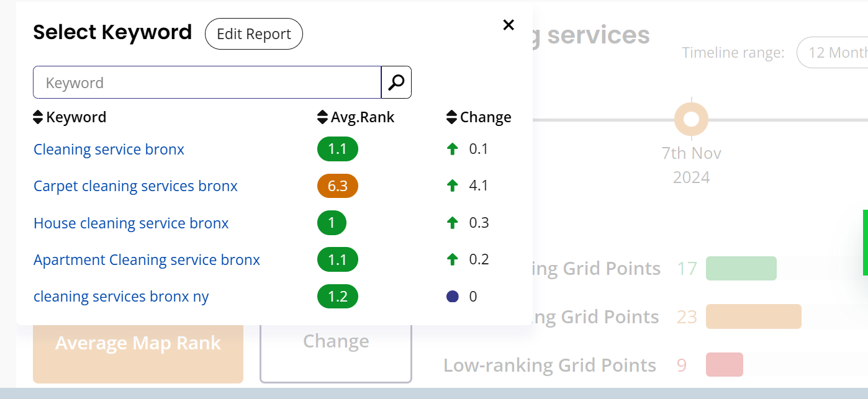Switch to the Average Map Rank tab

click(138, 351)
